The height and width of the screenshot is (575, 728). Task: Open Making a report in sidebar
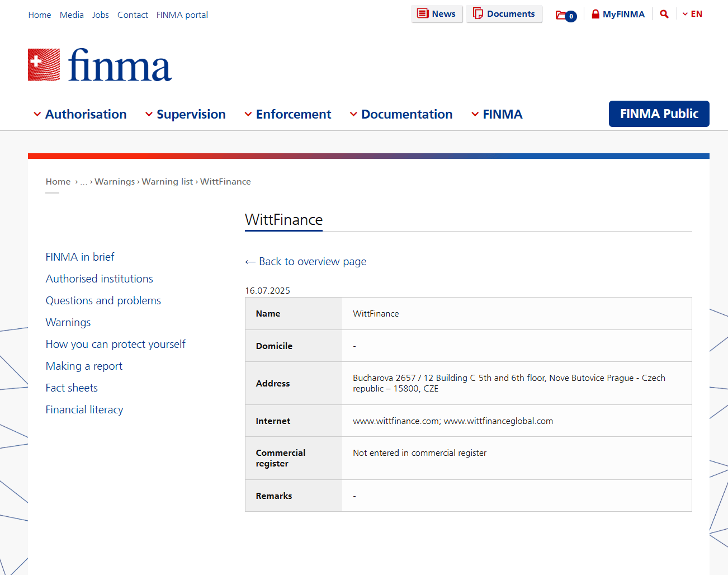84,366
